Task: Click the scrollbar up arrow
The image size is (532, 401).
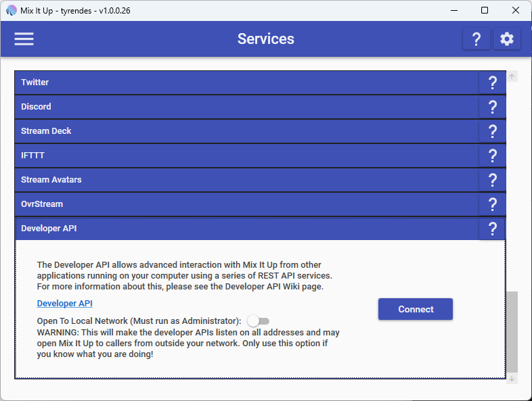Action: tap(512, 76)
